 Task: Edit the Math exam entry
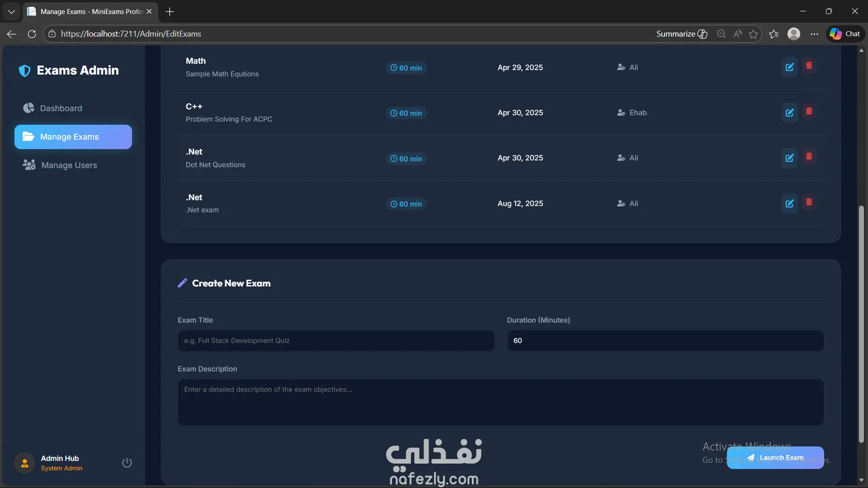coord(789,67)
